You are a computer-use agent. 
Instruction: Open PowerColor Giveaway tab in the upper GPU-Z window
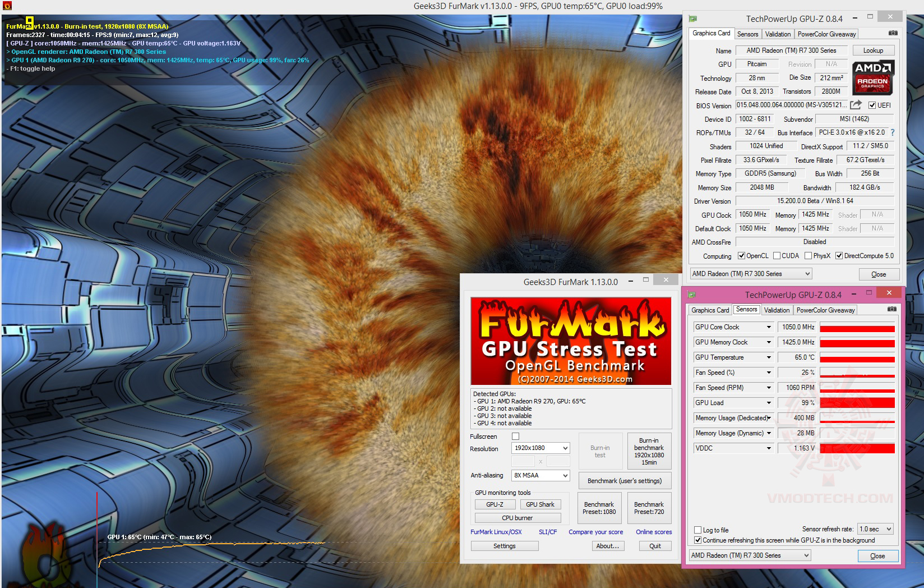(x=827, y=34)
